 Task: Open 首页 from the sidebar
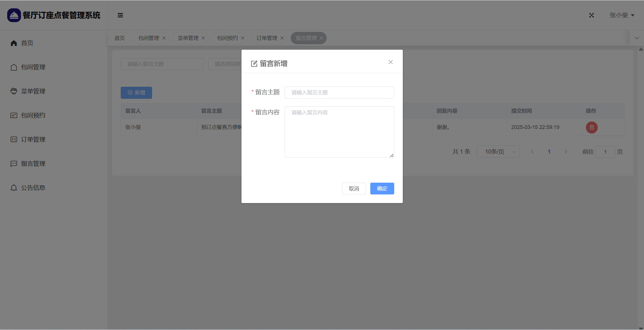pos(27,43)
